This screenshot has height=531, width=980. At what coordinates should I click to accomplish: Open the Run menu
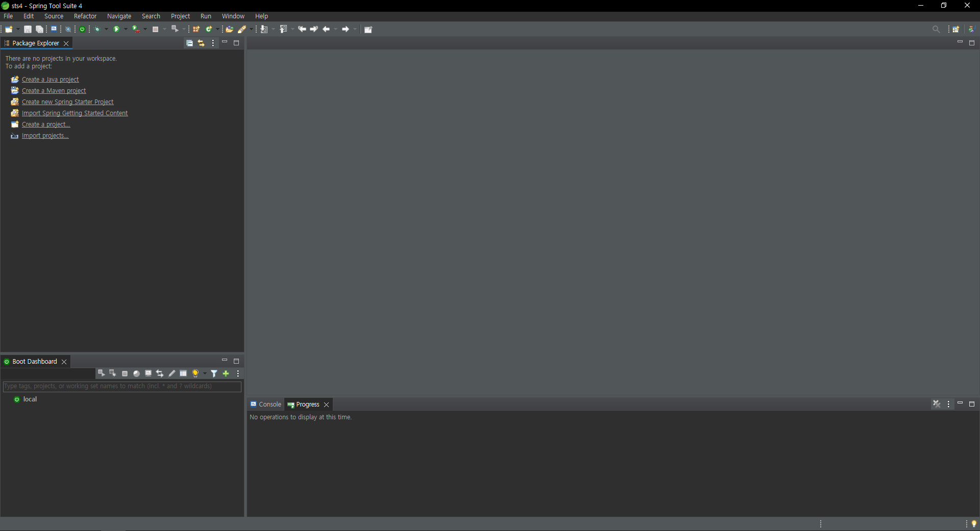click(206, 16)
